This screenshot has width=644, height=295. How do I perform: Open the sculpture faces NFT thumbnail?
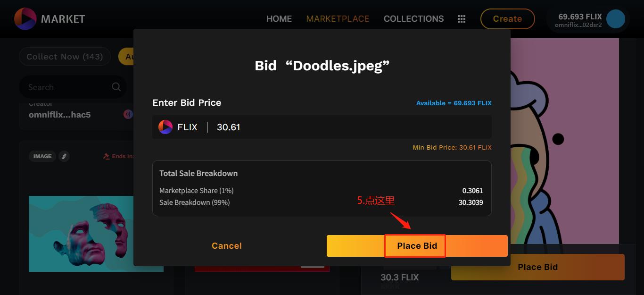point(96,234)
